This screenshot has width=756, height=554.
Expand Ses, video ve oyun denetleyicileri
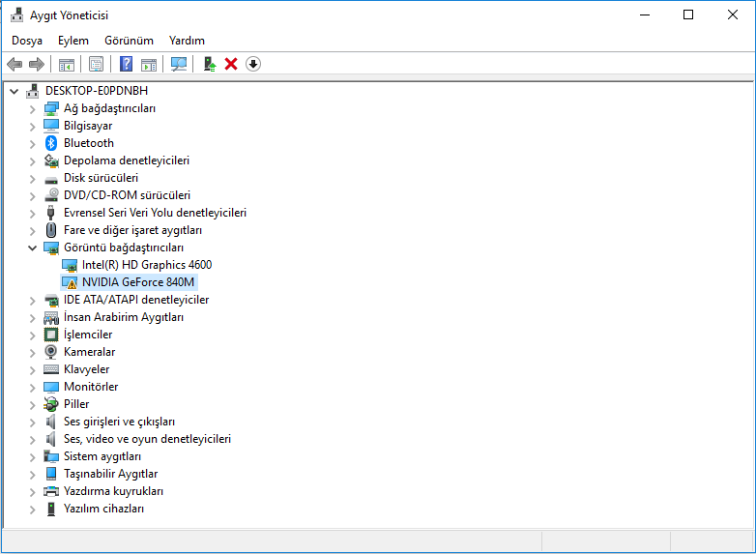pyautogui.click(x=32, y=440)
